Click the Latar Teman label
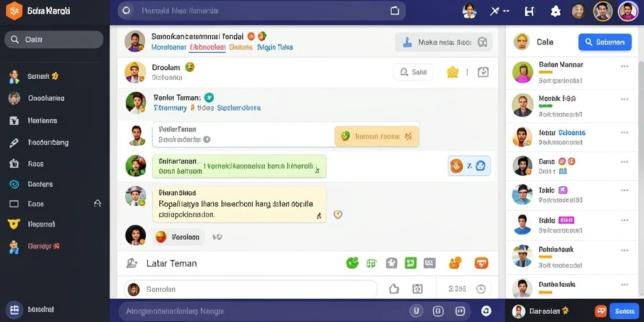Image resolution: width=644 pixels, height=322 pixels. (x=171, y=264)
